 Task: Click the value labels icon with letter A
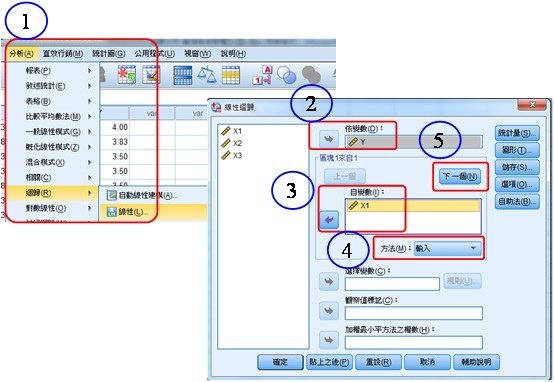(262, 75)
